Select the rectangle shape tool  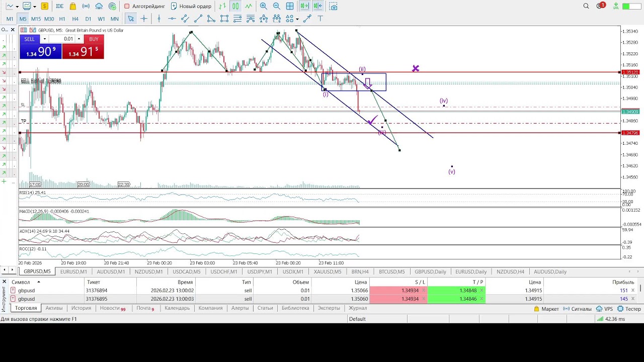tap(224, 19)
